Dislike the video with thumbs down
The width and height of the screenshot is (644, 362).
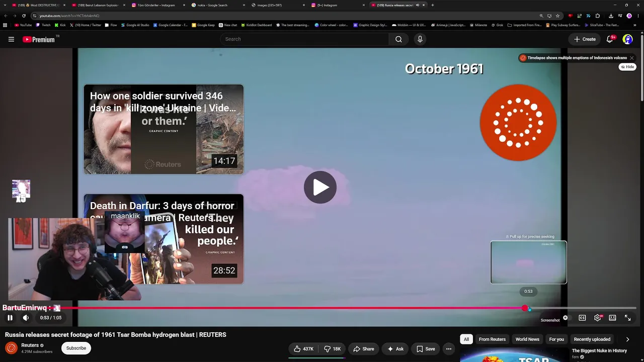[x=333, y=349]
